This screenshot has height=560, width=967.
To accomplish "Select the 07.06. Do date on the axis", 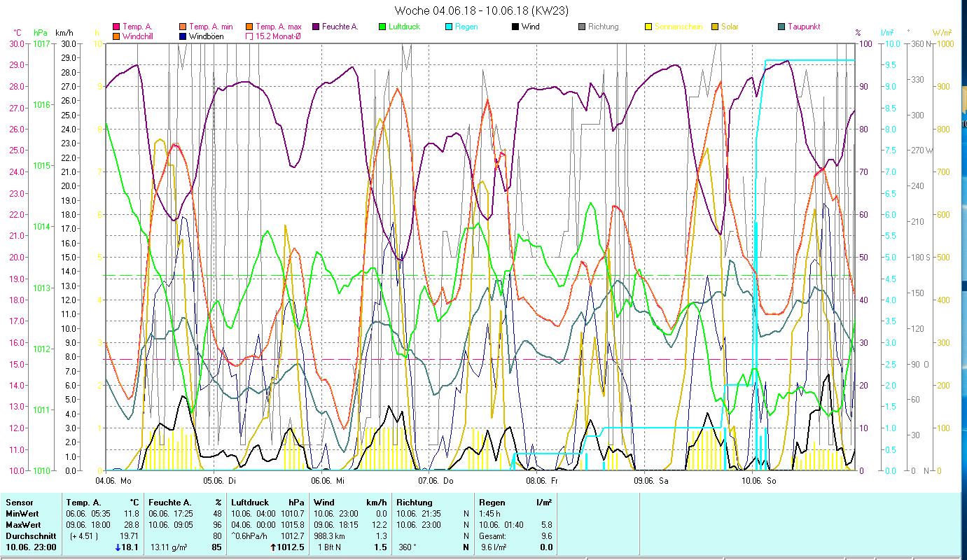I will point(436,481).
